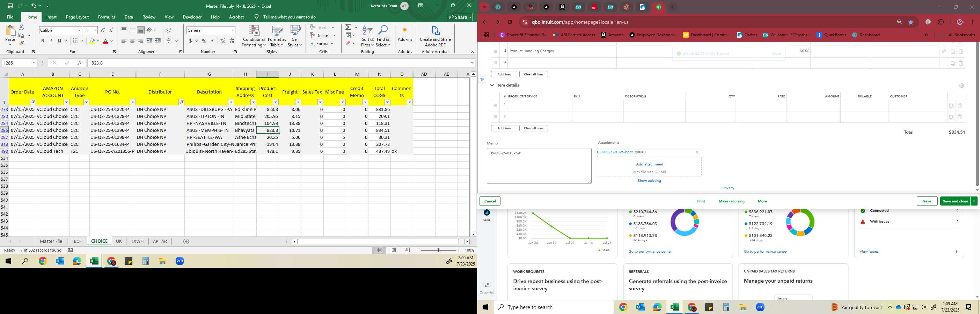Switch to the Master File sheet tab
Viewport: 980px width, 314px height.
pos(51,241)
